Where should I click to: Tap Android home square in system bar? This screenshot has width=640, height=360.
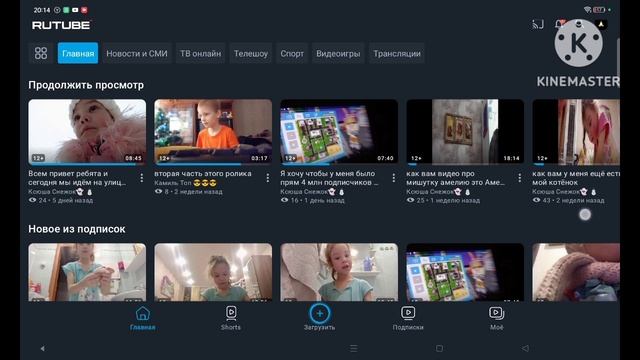point(439,348)
